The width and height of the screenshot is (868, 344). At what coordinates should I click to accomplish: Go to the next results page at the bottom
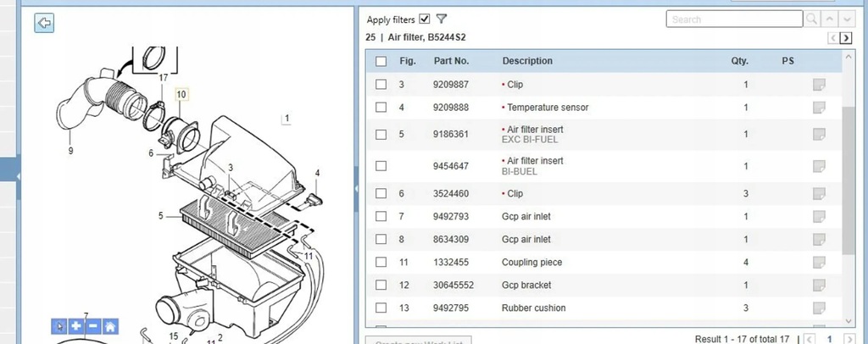[x=849, y=339]
